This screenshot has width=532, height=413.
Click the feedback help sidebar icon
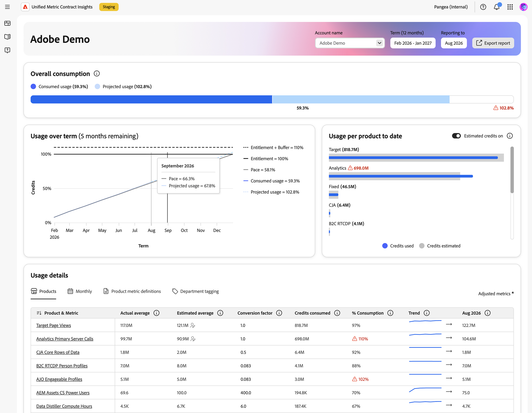coord(7,50)
